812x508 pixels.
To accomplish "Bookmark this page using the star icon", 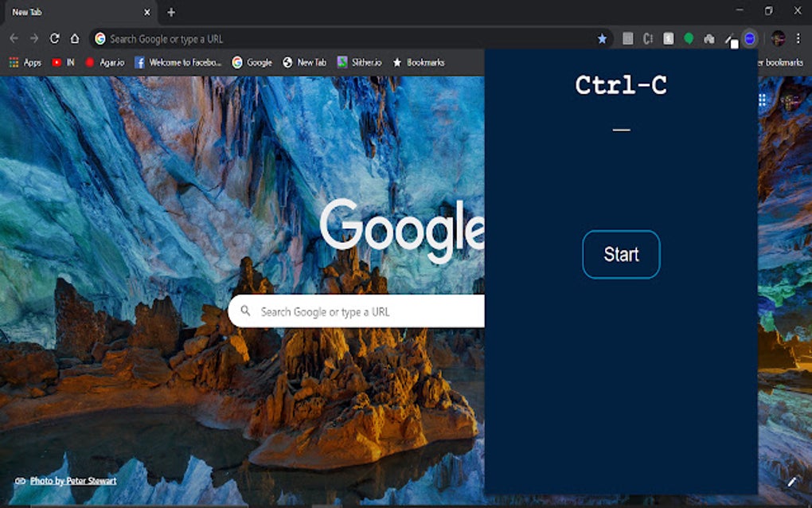I will click(x=602, y=38).
